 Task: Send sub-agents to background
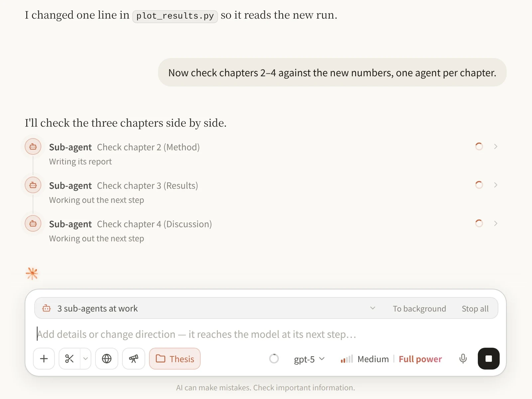pyautogui.click(x=419, y=309)
